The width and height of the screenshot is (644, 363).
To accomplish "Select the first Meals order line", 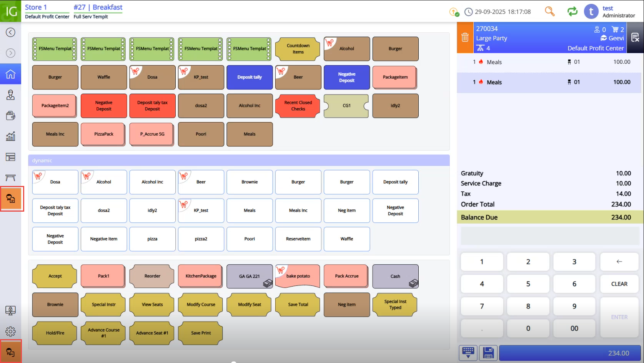I will 549,62.
